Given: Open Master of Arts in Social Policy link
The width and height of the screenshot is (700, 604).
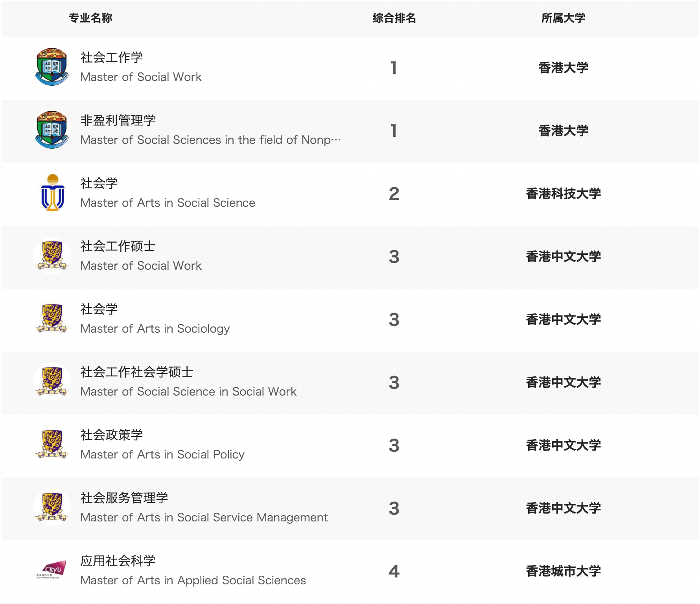Looking at the screenshot, I should click(x=162, y=455).
